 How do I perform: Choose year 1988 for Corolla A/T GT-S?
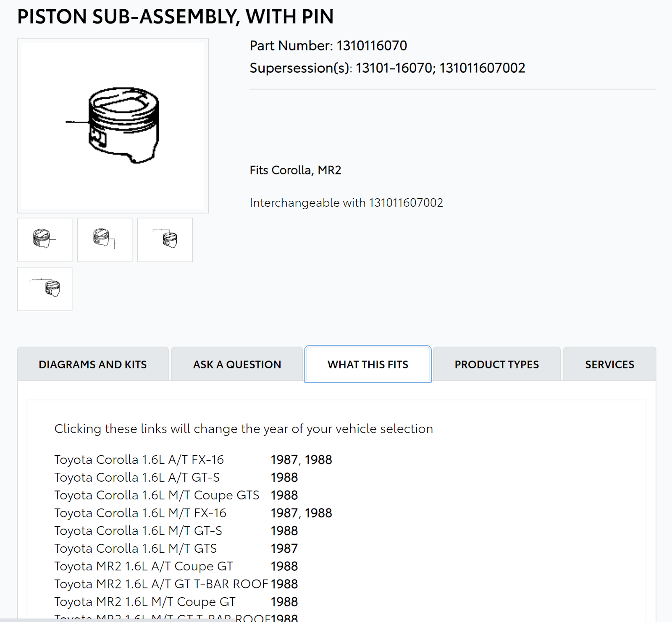pos(284,478)
